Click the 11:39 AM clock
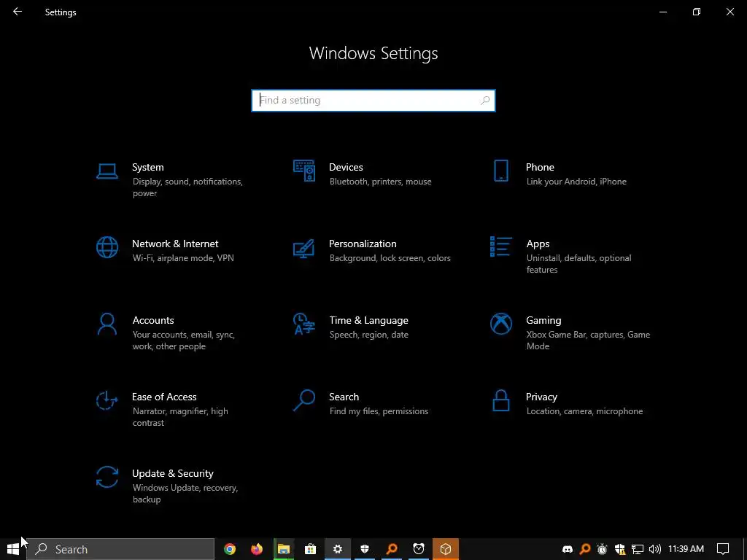The height and width of the screenshot is (560, 747). tap(686, 549)
